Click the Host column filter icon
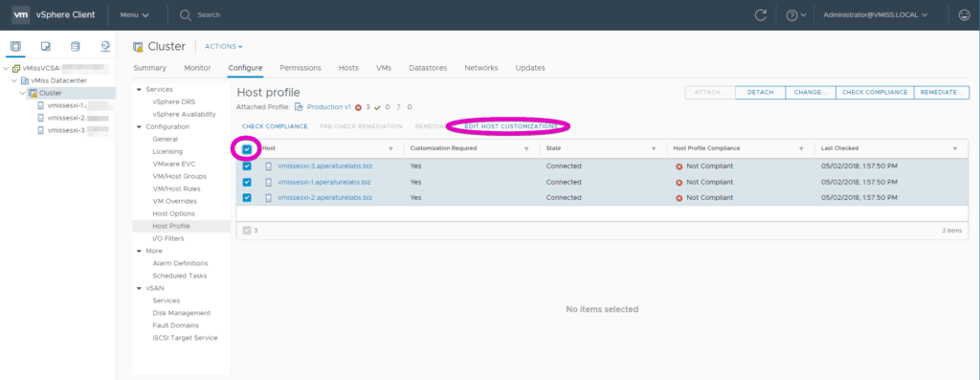Screen dimensions: 980x380 pos(390,148)
